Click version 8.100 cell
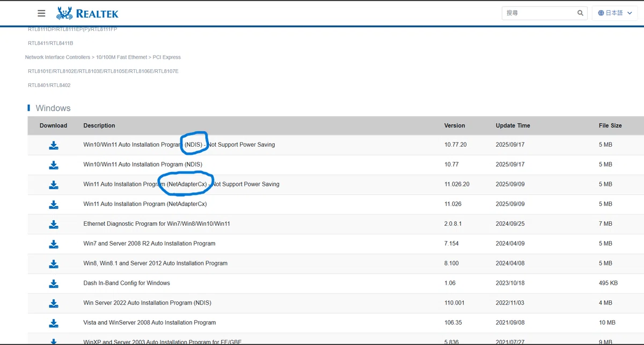Image resolution: width=644 pixels, height=345 pixels. point(451,263)
